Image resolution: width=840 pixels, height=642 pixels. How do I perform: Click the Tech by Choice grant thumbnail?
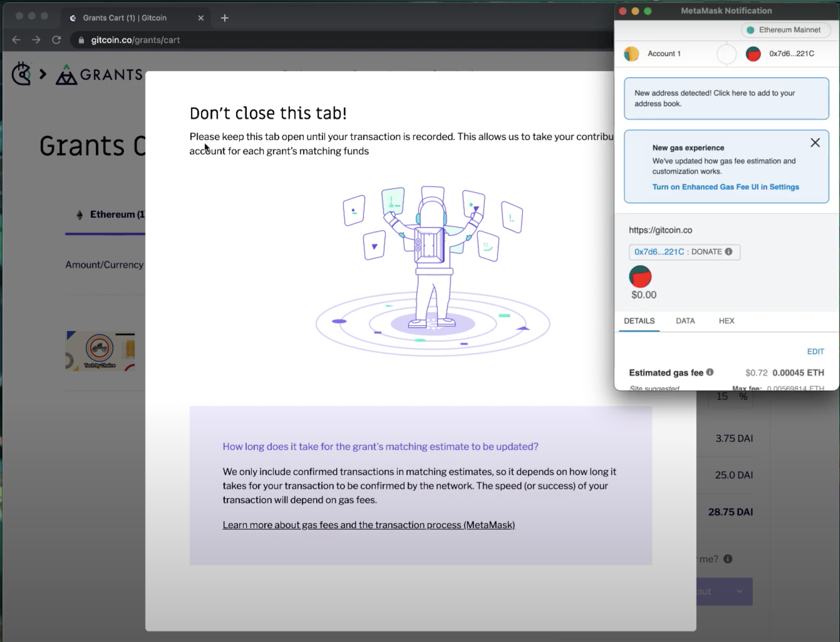click(100, 351)
